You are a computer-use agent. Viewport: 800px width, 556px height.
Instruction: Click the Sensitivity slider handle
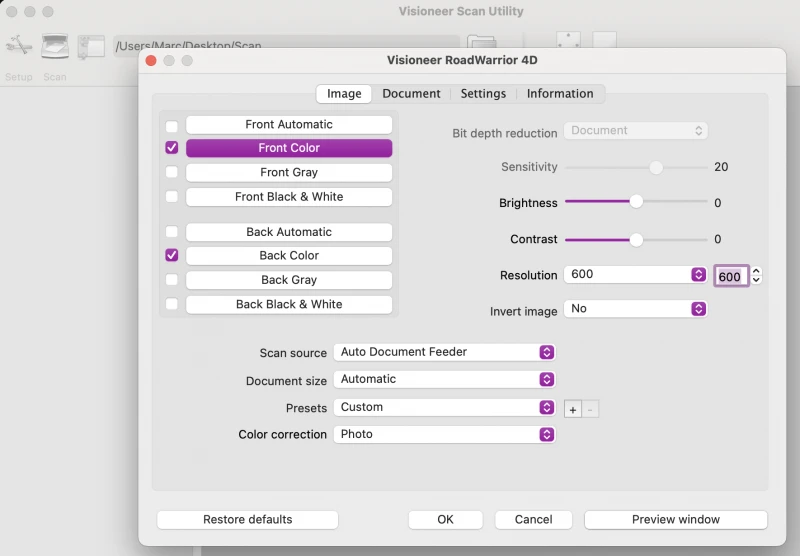pyautogui.click(x=656, y=167)
